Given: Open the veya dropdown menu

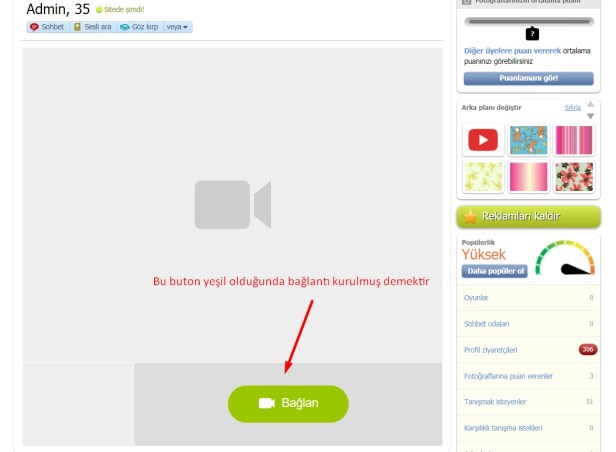Looking at the screenshot, I should [177, 27].
